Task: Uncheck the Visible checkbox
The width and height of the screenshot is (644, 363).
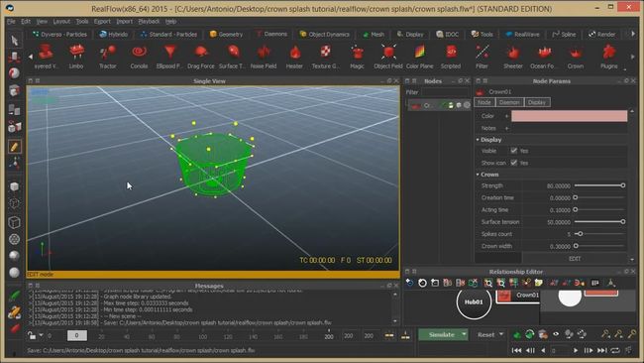Action: pos(514,151)
